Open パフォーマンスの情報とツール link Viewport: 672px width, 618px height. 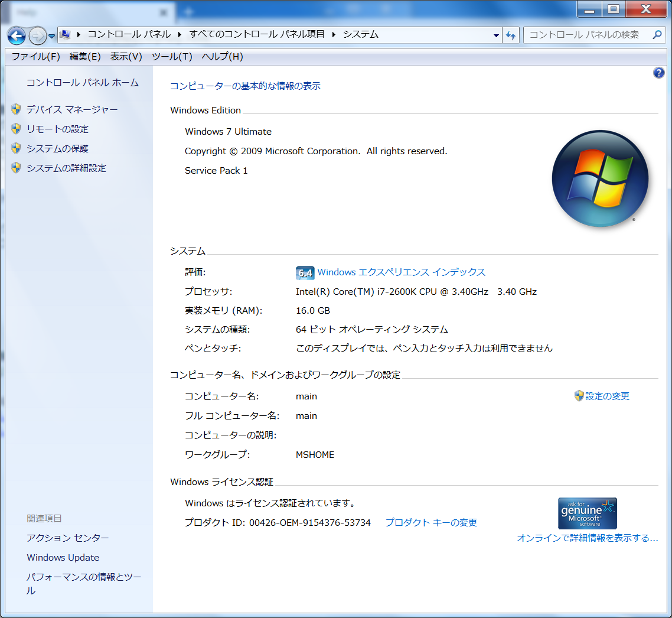pyautogui.click(x=84, y=584)
